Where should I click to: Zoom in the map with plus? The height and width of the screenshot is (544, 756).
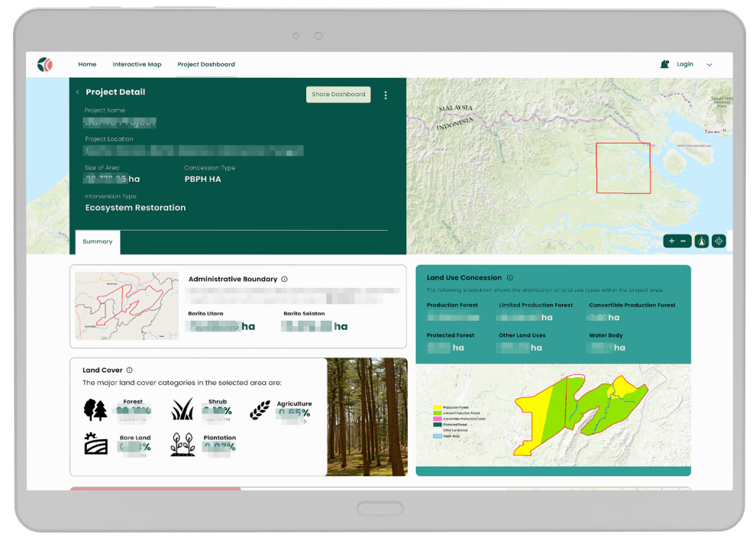pos(672,241)
